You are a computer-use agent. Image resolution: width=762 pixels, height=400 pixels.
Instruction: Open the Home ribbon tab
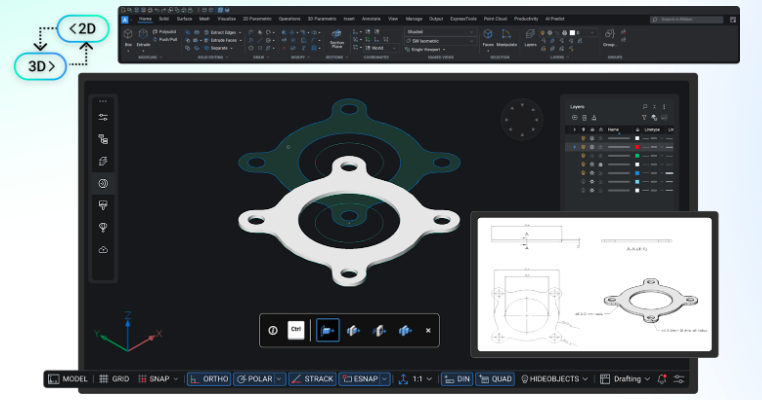tap(145, 19)
